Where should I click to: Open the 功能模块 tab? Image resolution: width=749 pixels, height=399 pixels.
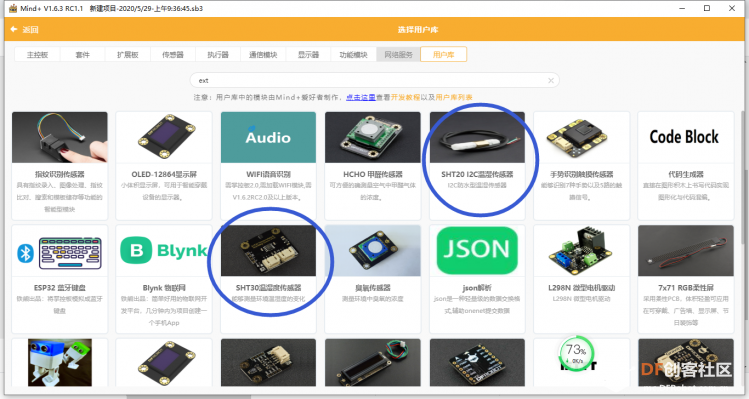pyautogui.click(x=353, y=54)
